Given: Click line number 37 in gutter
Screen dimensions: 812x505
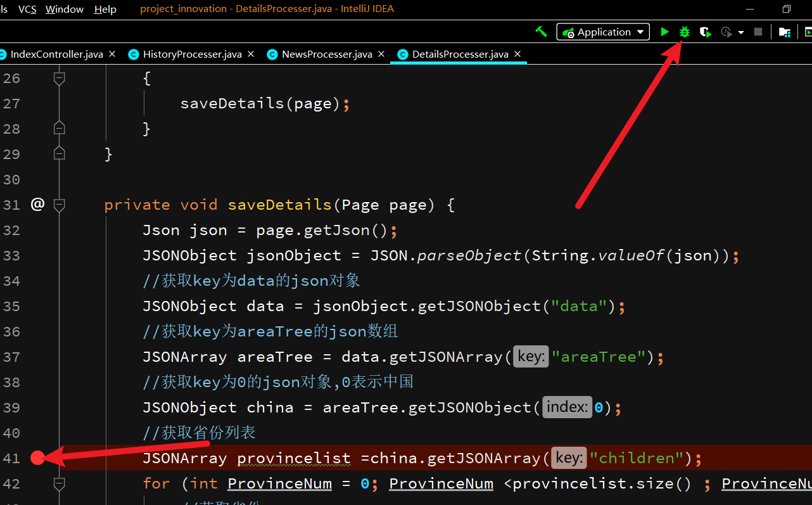Looking at the screenshot, I should pyautogui.click(x=11, y=357).
